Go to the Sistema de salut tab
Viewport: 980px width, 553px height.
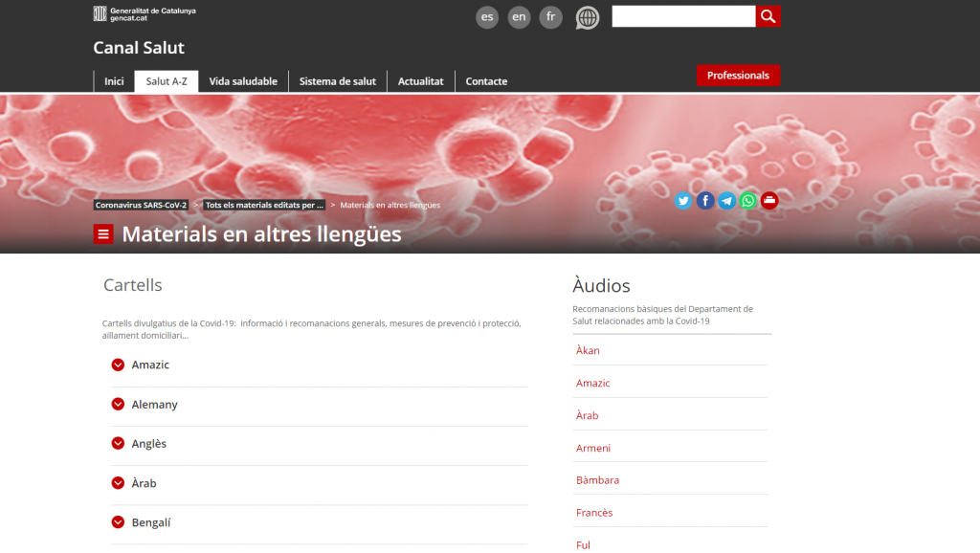(x=338, y=81)
